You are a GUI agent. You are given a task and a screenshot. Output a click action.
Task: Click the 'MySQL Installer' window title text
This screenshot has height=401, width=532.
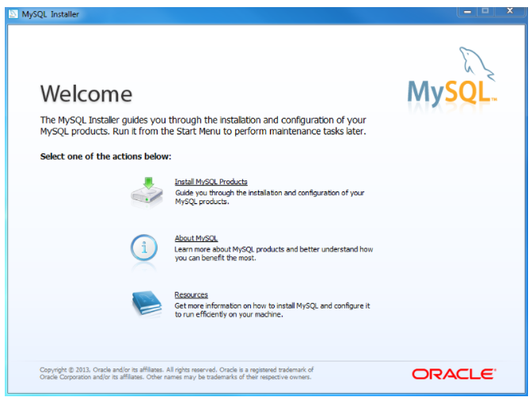pyautogui.click(x=50, y=14)
